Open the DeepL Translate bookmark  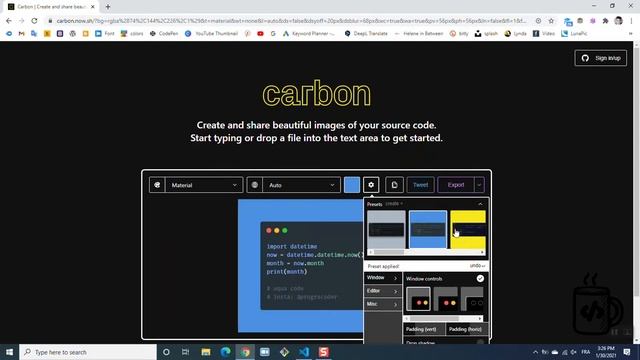click(x=366, y=33)
